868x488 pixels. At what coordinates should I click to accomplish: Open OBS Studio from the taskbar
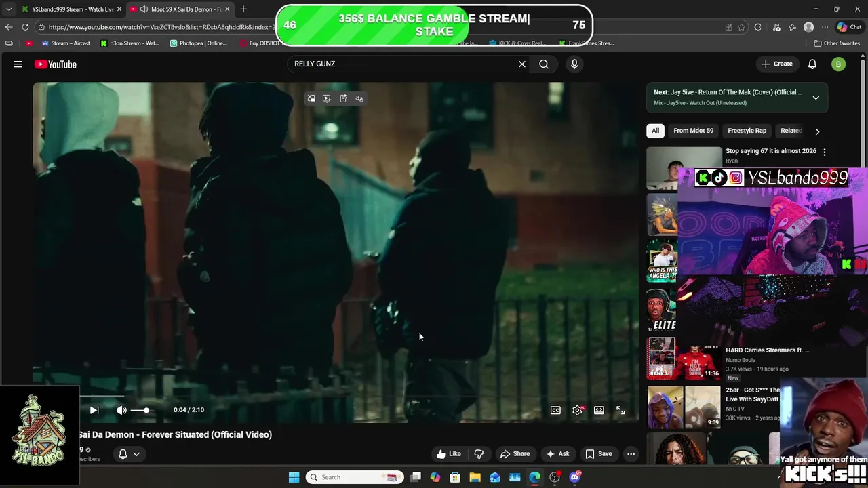[x=555, y=477]
